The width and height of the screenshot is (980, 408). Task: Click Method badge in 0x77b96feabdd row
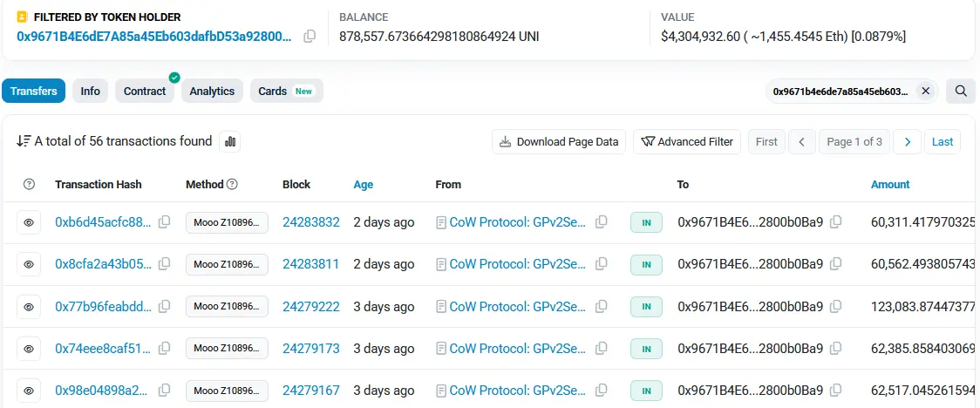point(227,307)
